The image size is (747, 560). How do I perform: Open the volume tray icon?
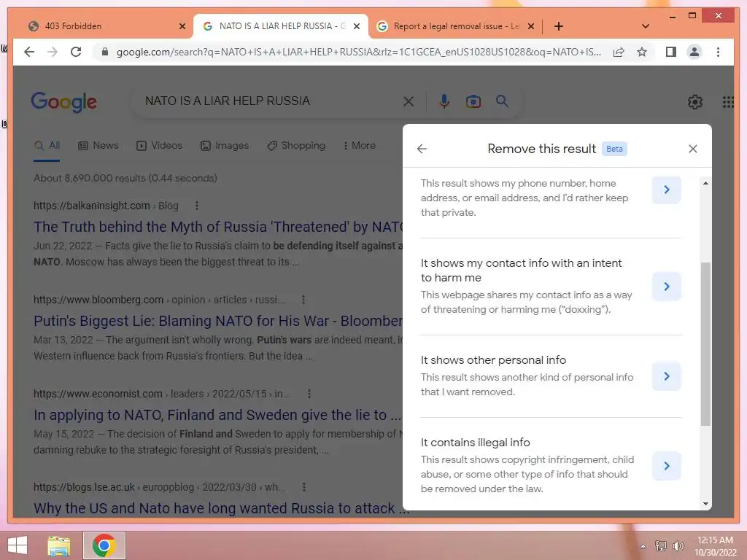tap(678, 546)
